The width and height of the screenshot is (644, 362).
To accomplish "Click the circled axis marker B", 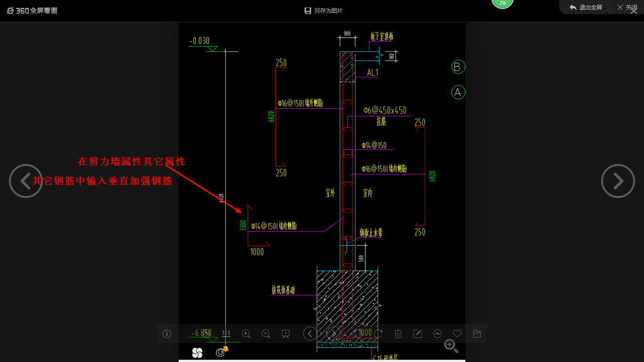I will click(458, 67).
